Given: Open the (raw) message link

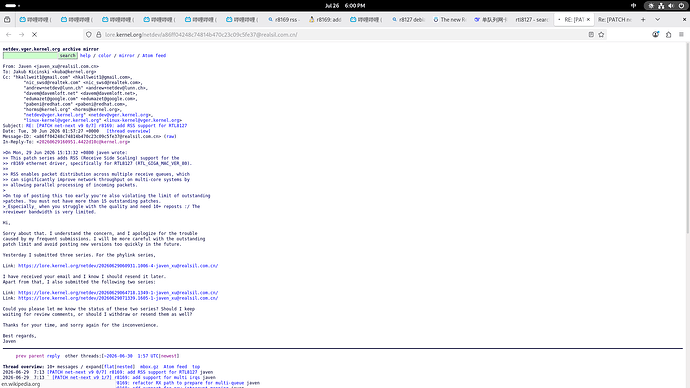Looking at the screenshot, I should point(170,136).
